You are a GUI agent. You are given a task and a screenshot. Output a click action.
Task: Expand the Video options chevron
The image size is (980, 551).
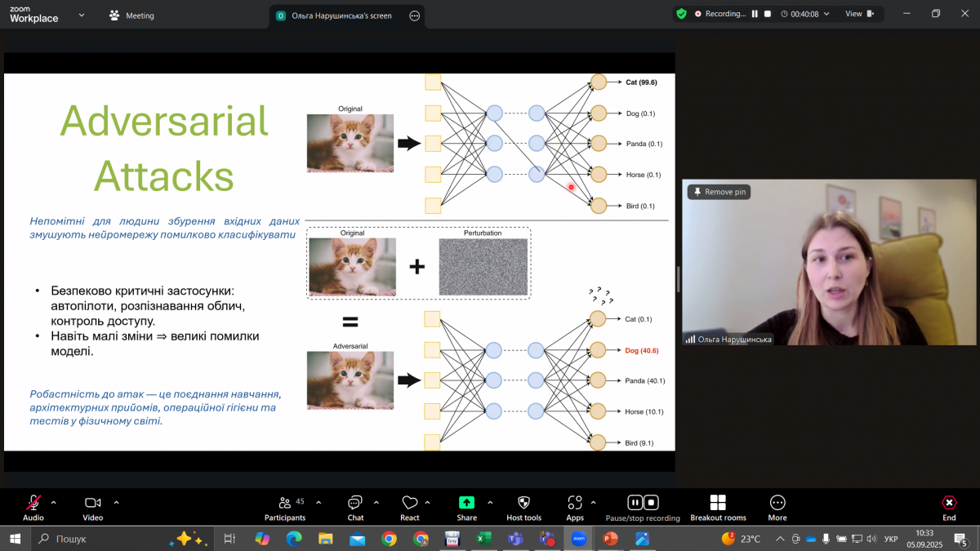tap(116, 502)
